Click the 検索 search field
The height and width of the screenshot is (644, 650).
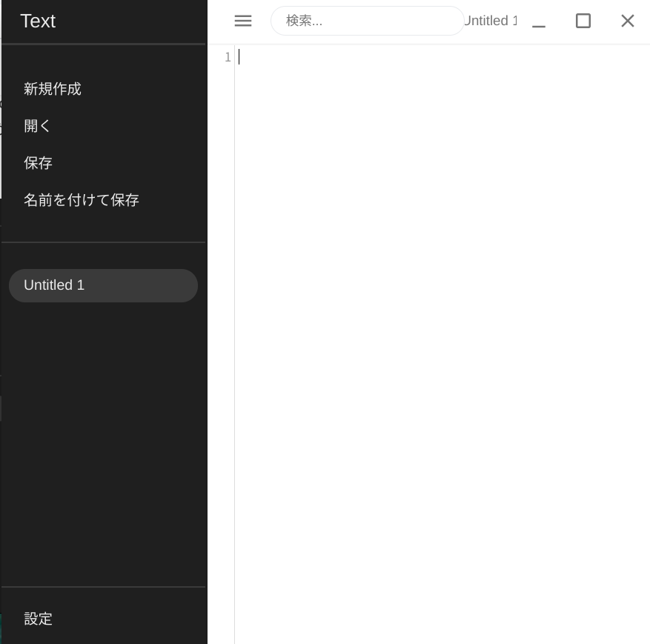(368, 21)
